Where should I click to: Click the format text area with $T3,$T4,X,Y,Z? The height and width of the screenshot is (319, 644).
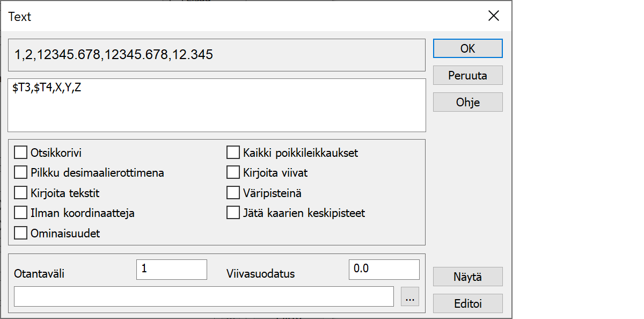pyautogui.click(x=216, y=105)
